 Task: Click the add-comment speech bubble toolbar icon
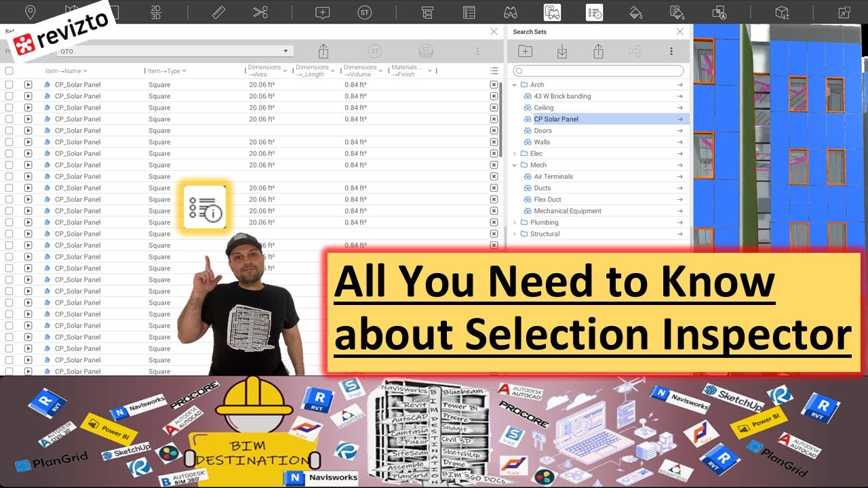point(323,12)
